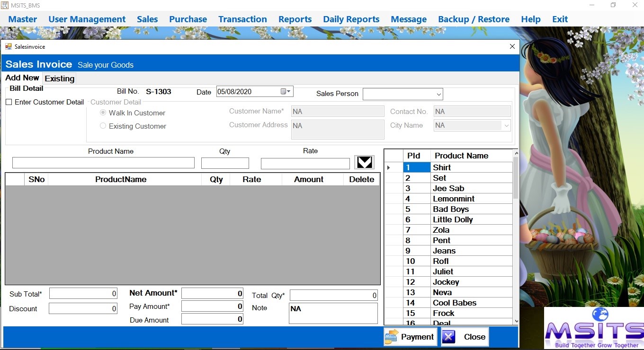Click the MSITS logo in the corner
The width and height of the screenshot is (644, 350).
pos(593,328)
